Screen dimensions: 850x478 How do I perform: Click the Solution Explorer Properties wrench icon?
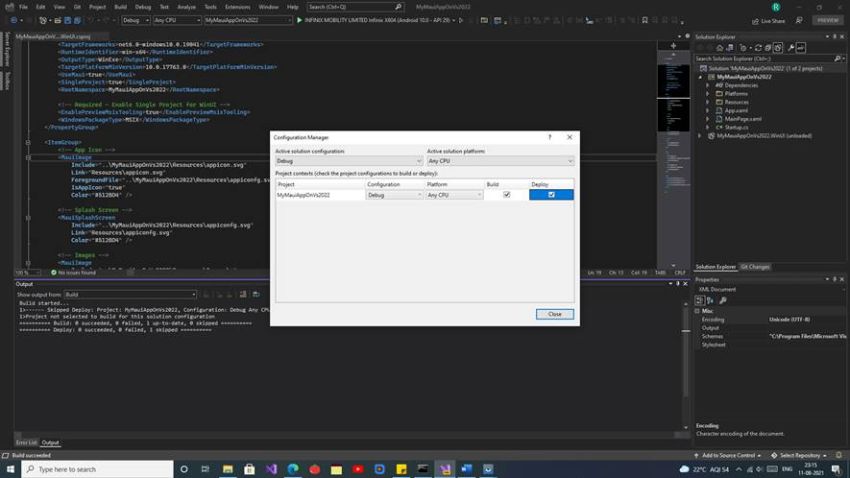coord(791,48)
